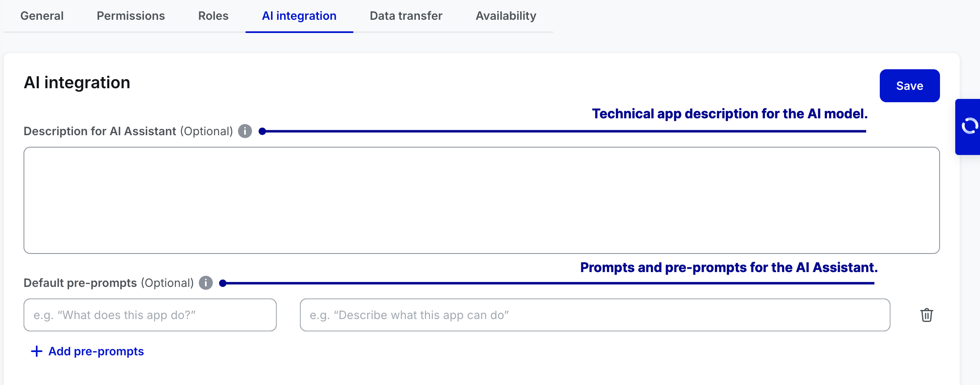Viewport: 980px width, 385px height.
Task: Open the Permissions tab
Action: [x=131, y=16]
